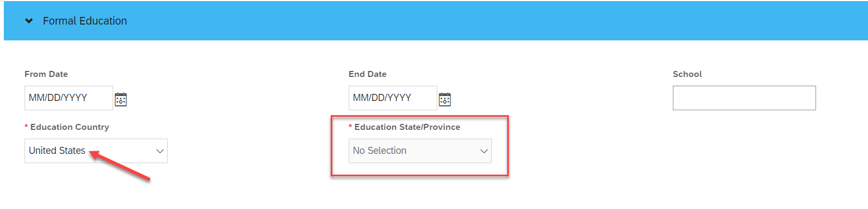Open the End Date calendar picker icon
The image size is (868, 209).
(x=445, y=99)
